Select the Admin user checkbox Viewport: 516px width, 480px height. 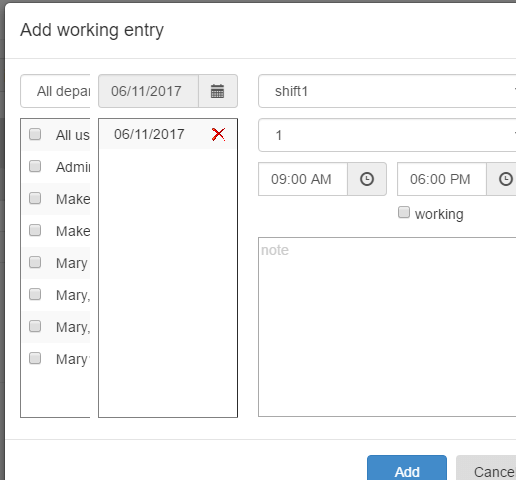(x=35, y=166)
